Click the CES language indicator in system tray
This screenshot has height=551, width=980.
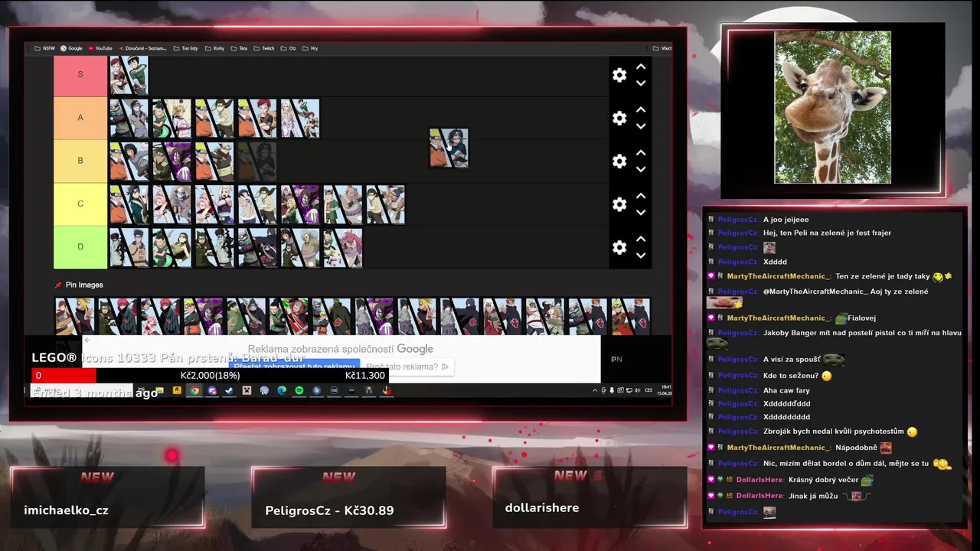[648, 390]
